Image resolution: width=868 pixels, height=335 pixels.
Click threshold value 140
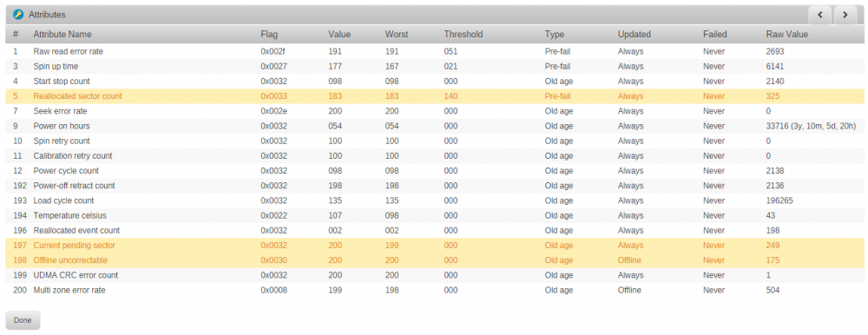pyautogui.click(x=450, y=96)
